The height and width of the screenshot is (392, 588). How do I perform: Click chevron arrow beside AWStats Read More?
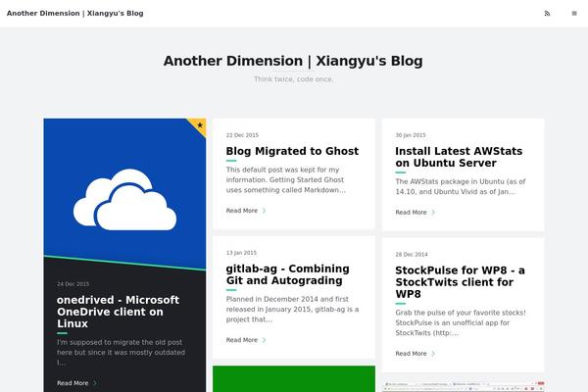pos(433,213)
